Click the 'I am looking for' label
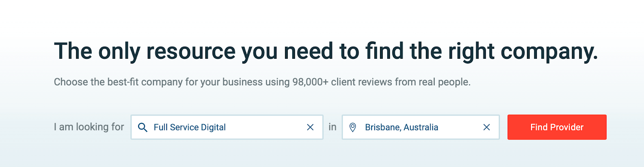The width and height of the screenshot is (644, 167). coord(89,127)
